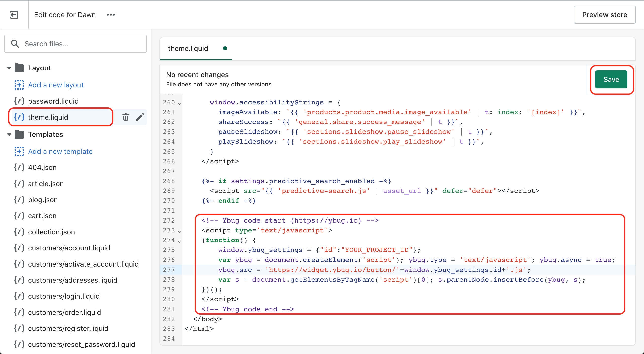Open the three-dot more actions menu
The image size is (644, 354).
111,15
